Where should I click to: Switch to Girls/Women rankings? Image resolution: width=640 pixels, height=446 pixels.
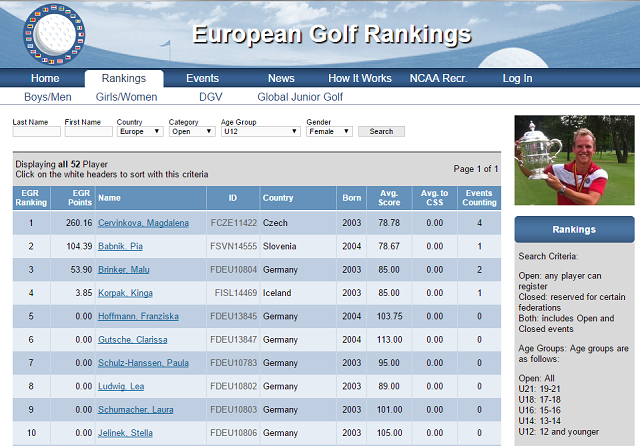click(127, 97)
